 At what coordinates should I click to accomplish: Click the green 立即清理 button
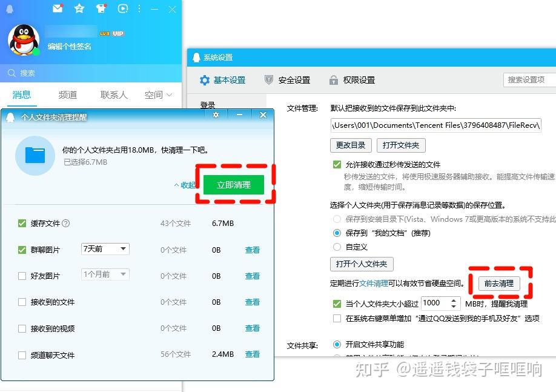click(235, 185)
